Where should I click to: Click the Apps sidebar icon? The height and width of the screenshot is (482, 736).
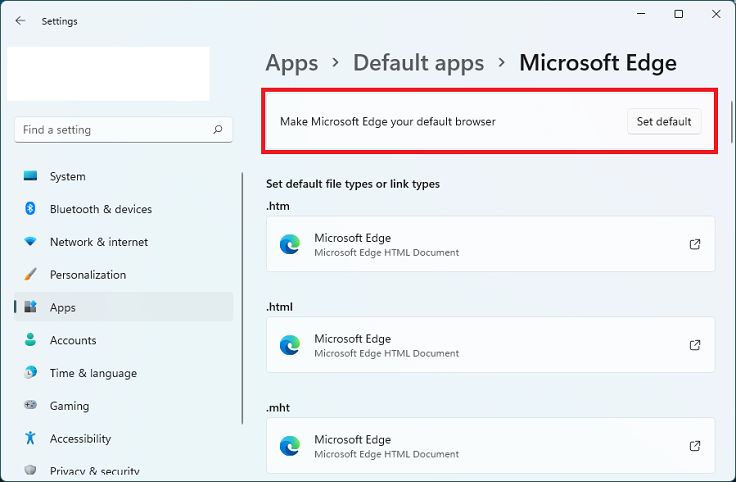[x=31, y=307]
